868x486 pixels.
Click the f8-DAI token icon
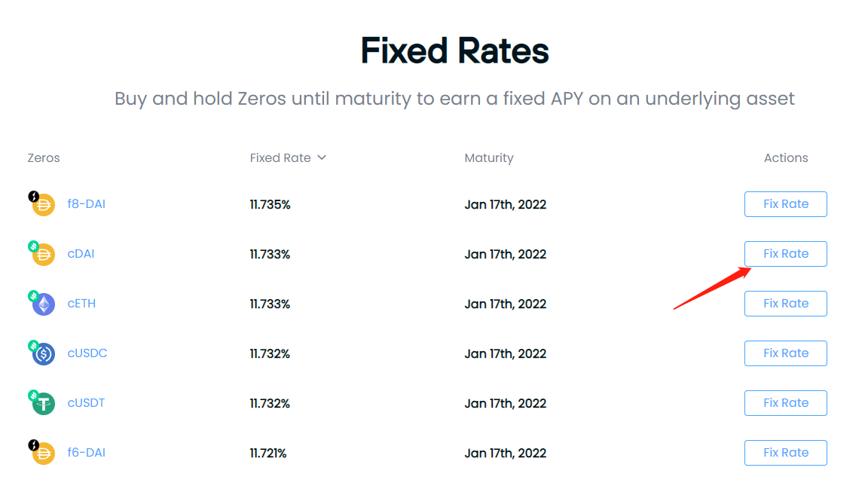click(x=42, y=203)
